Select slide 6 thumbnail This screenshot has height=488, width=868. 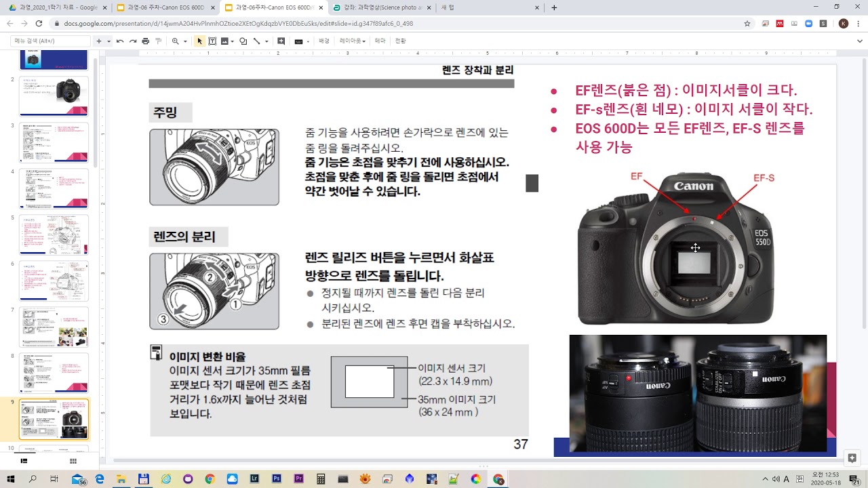pos(54,281)
